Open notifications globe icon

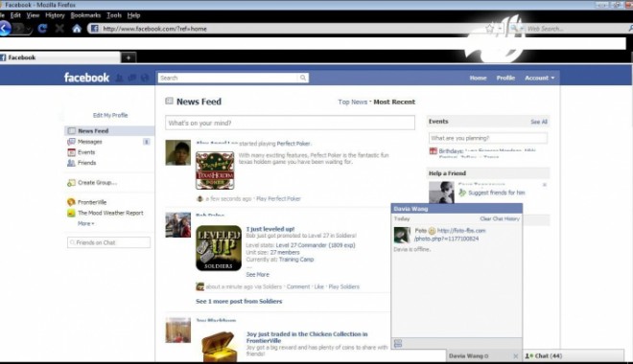click(x=145, y=78)
